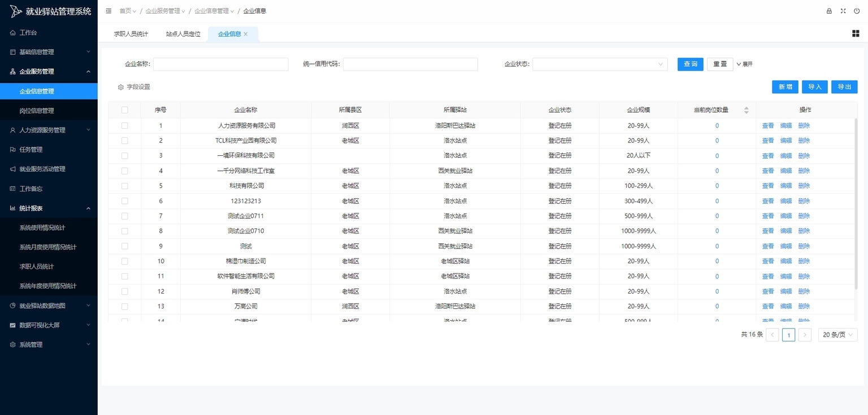Toggle fullscreen mode icon
This screenshot has width=868, height=415.
pos(843,11)
